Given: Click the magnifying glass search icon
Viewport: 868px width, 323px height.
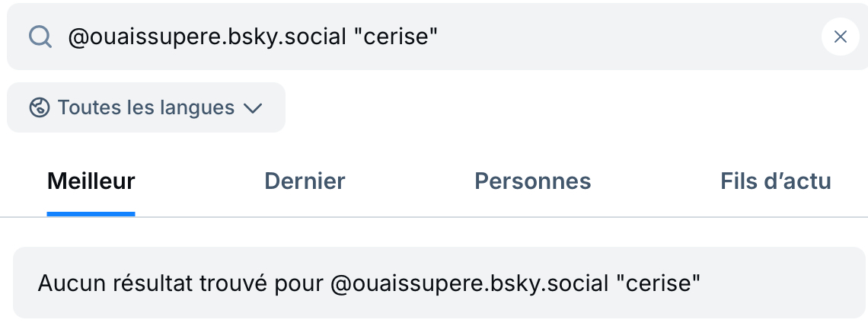Looking at the screenshot, I should click(x=40, y=37).
